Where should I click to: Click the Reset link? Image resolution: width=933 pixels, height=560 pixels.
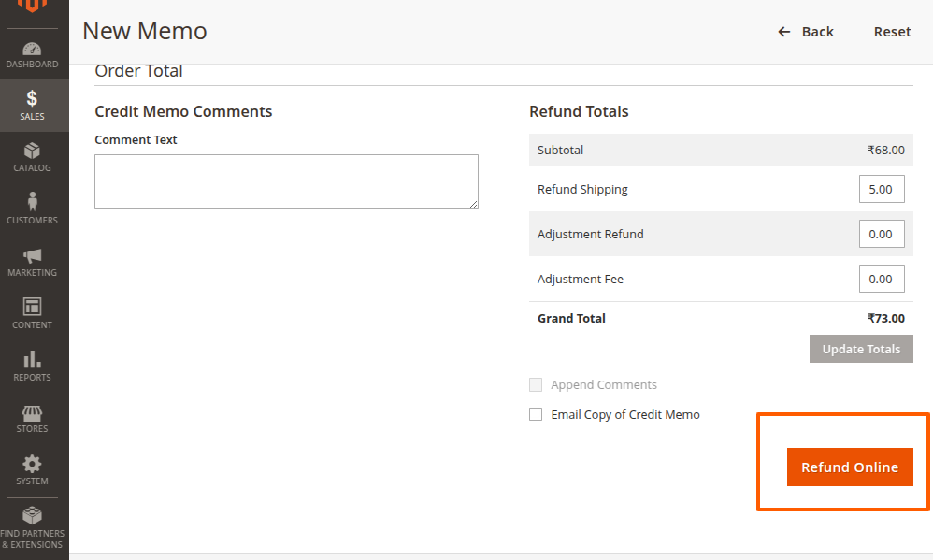pyautogui.click(x=892, y=31)
